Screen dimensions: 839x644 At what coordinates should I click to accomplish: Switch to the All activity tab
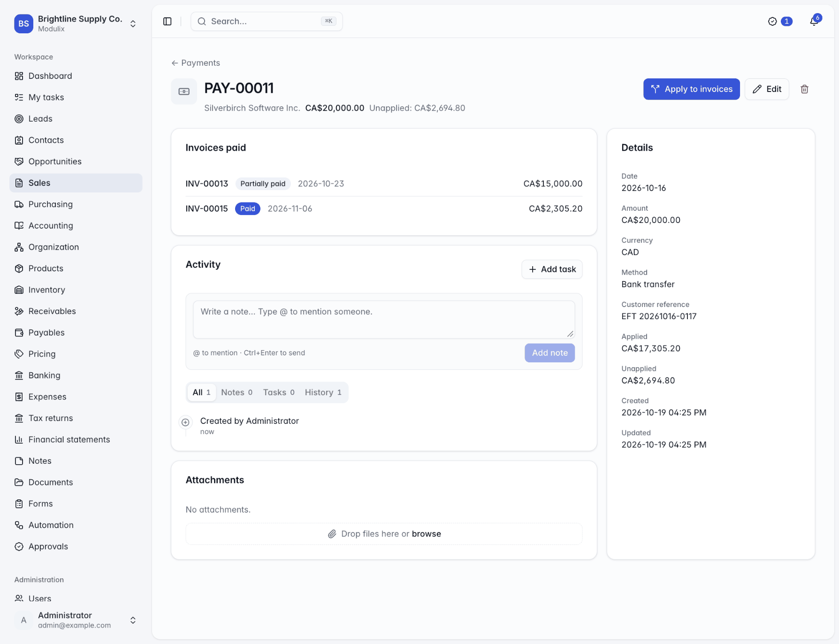pyautogui.click(x=201, y=392)
